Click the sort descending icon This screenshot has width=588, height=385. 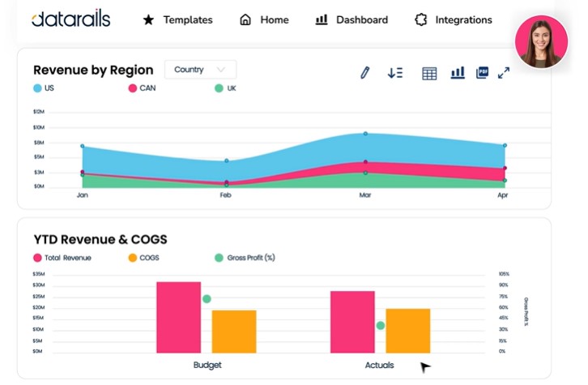(x=395, y=73)
